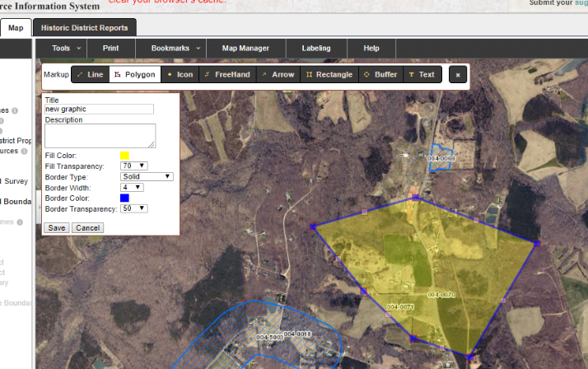This screenshot has width=588, height=369.
Task: Click the info icon next to Survey sidebar's 'ces'
Action: click(x=15, y=110)
